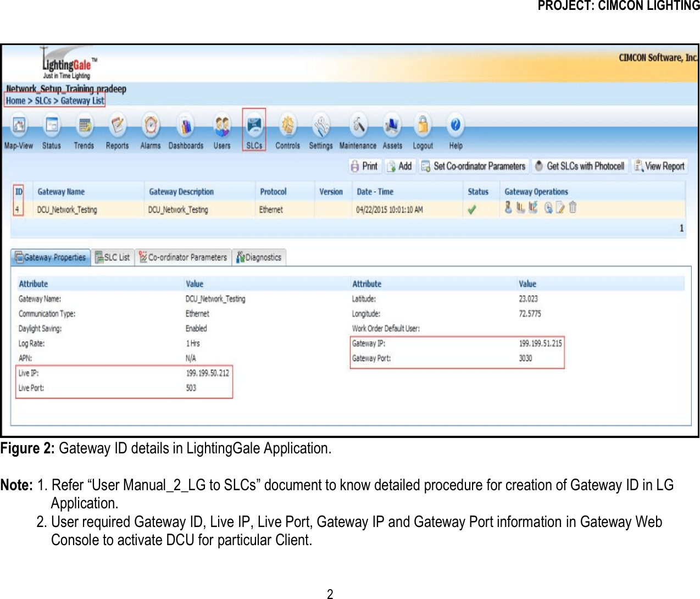Click Daylight Saving value Enabled
This screenshot has height=599, width=700.
pos(196,329)
